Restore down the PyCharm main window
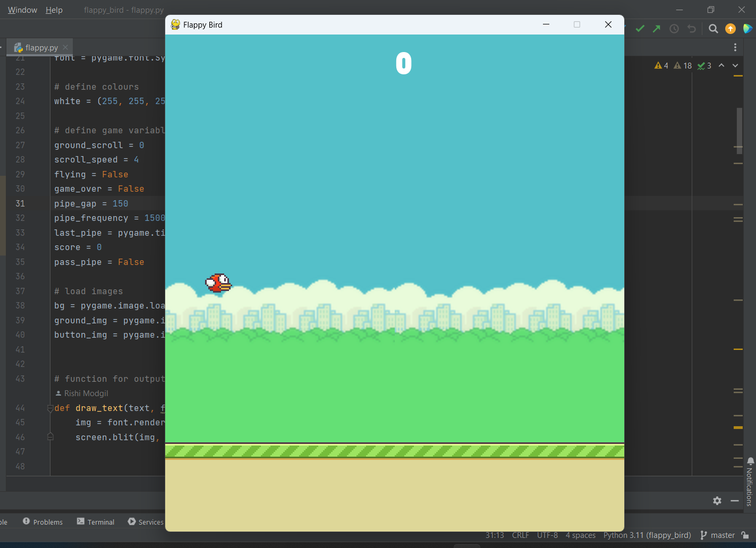Screen dimensions: 756x548 coord(711,10)
